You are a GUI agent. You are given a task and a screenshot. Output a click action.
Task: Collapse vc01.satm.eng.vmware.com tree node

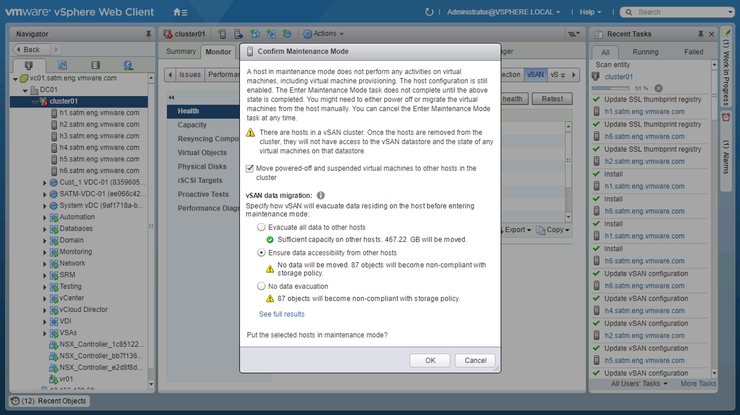[16, 79]
